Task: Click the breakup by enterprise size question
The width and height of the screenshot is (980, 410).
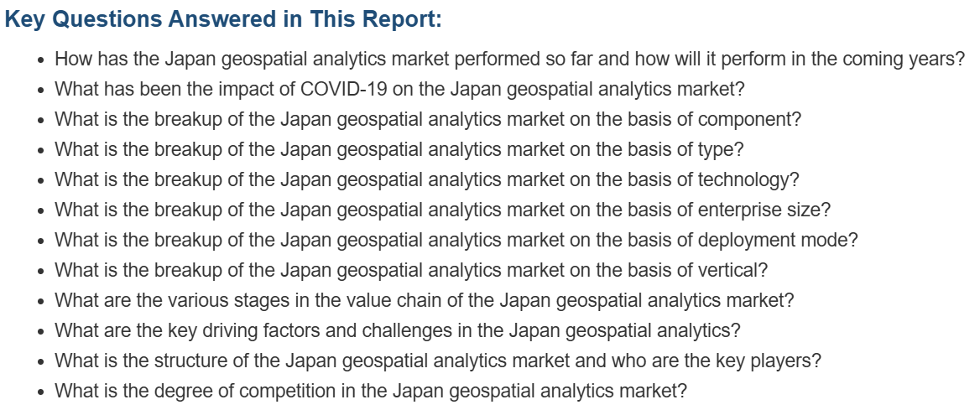Action: 442,210
